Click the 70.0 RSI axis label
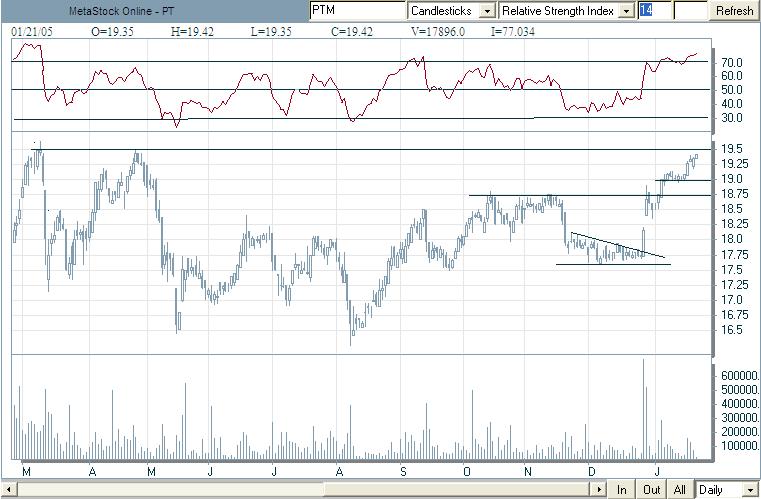Image resolution: width=761 pixels, height=499 pixels. 732,63
